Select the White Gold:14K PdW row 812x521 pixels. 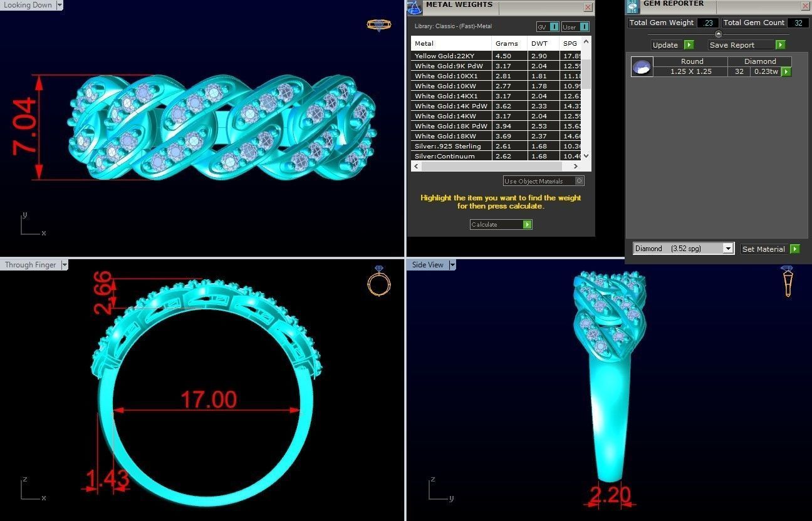click(497, 106)
